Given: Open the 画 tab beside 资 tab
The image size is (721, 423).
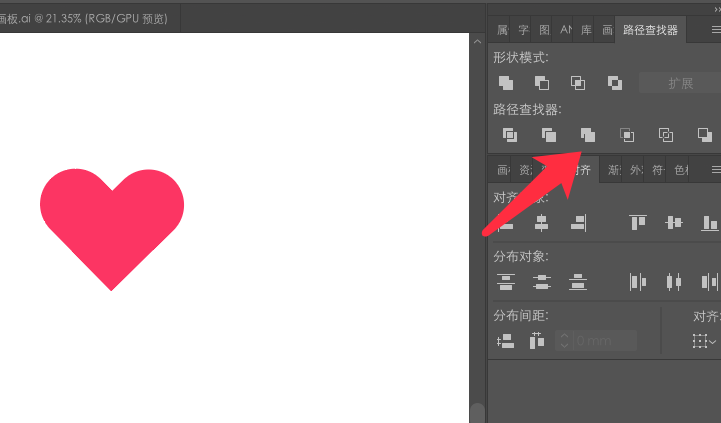Looking at the screenshot, I should coord(503,170).
